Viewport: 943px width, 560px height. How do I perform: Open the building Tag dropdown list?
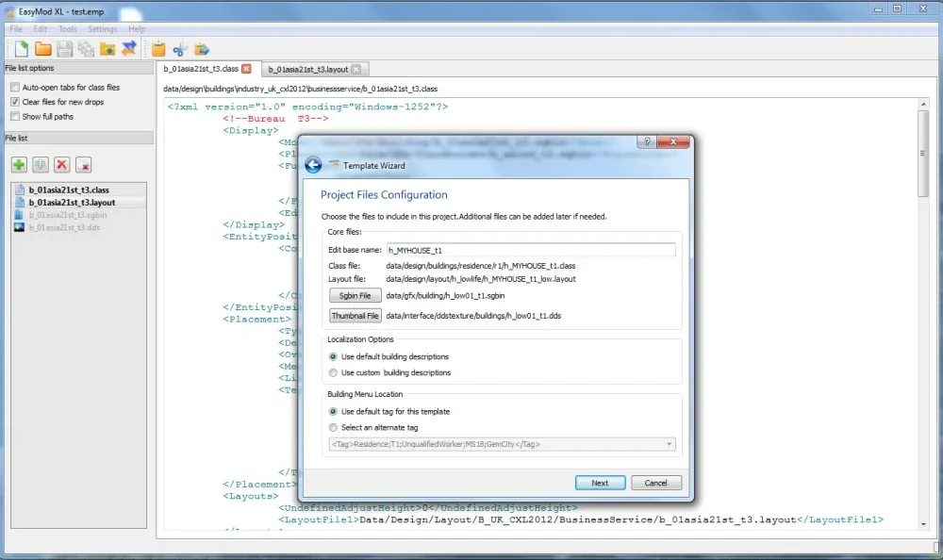tap(669, 444)
